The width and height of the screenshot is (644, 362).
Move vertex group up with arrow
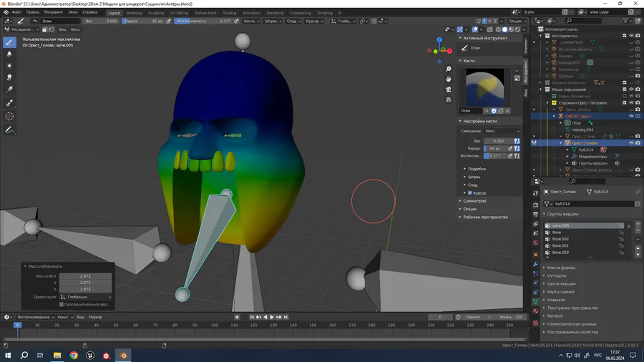click(x=638, y=248)
